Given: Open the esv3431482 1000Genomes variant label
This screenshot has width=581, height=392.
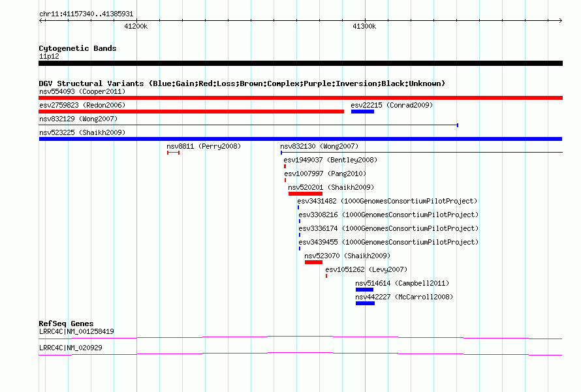Looking at the screenshot, I should tap(387, 201).
